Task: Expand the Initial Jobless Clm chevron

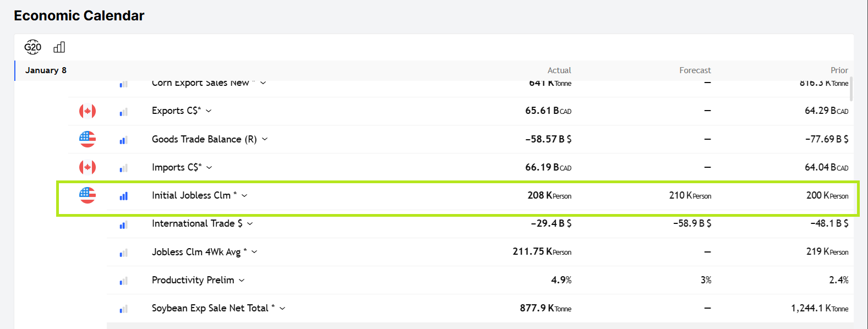Action: pyautogui.click(x=245, y=196)
